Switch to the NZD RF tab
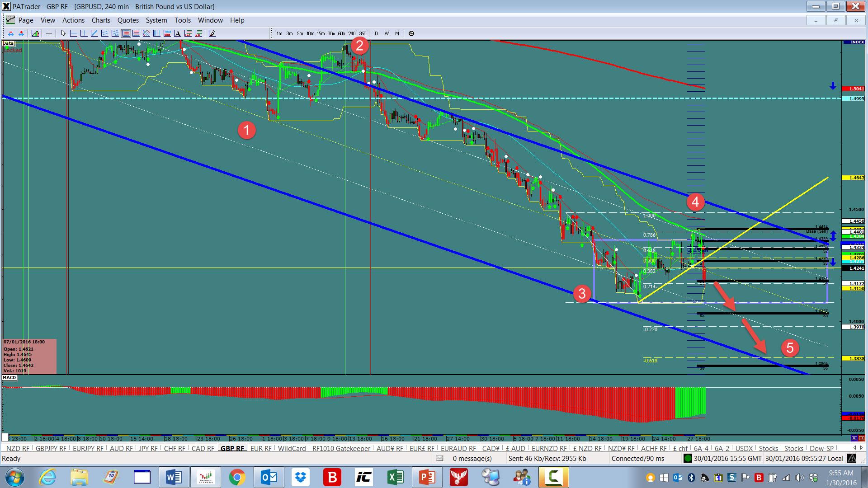 coord(18,449)
